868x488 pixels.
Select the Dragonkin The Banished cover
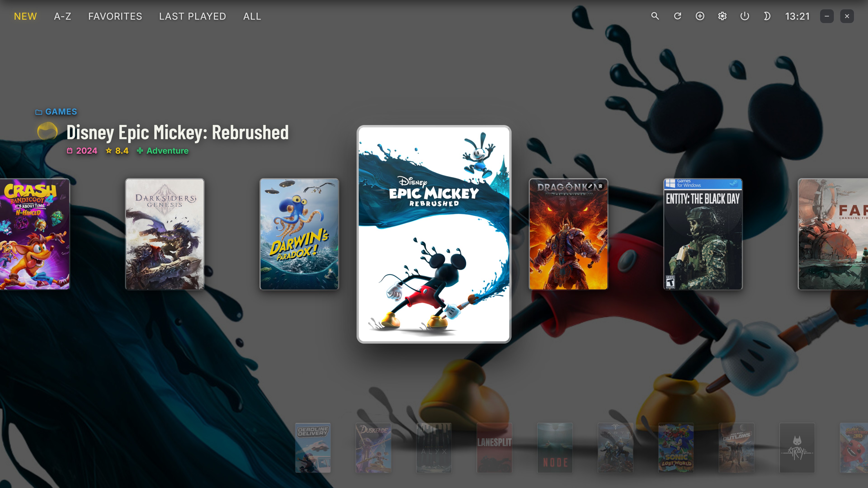[x=568, y=234]
